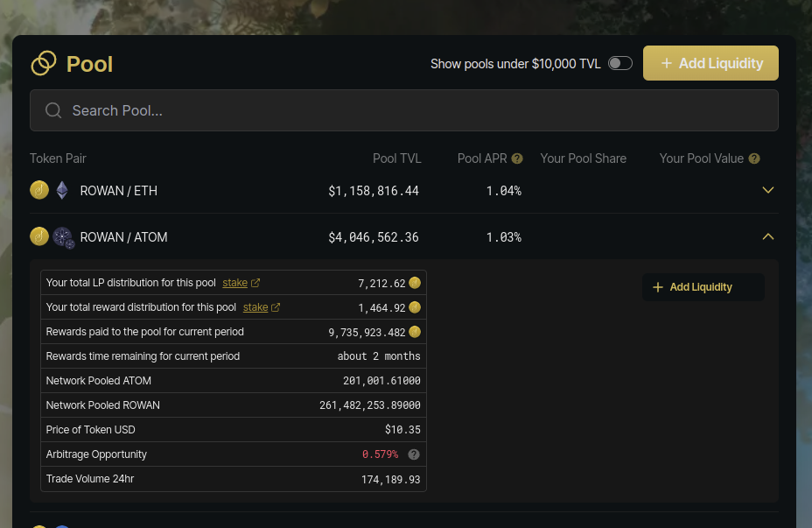Click the Arbitrage Opportunity help icon

click(x=413, y=454)
